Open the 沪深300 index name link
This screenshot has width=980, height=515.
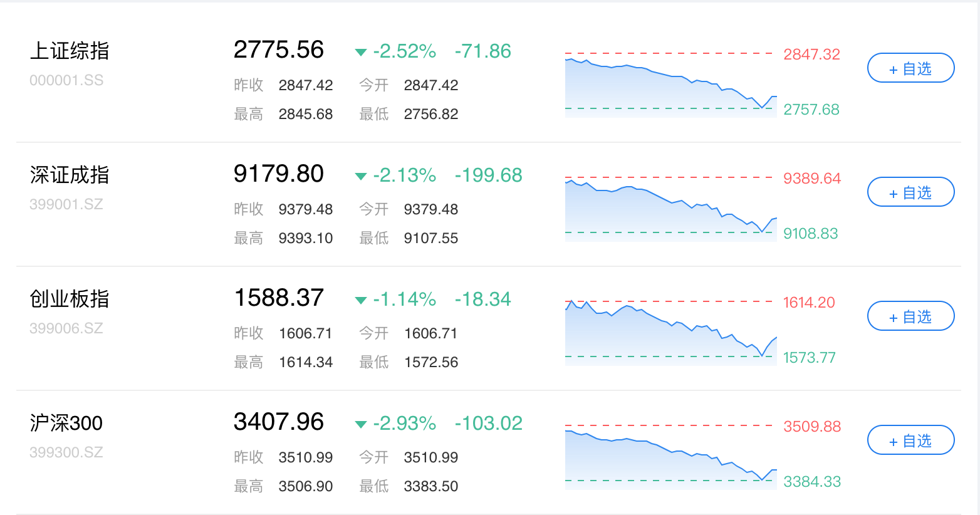(x=66, y=423)
